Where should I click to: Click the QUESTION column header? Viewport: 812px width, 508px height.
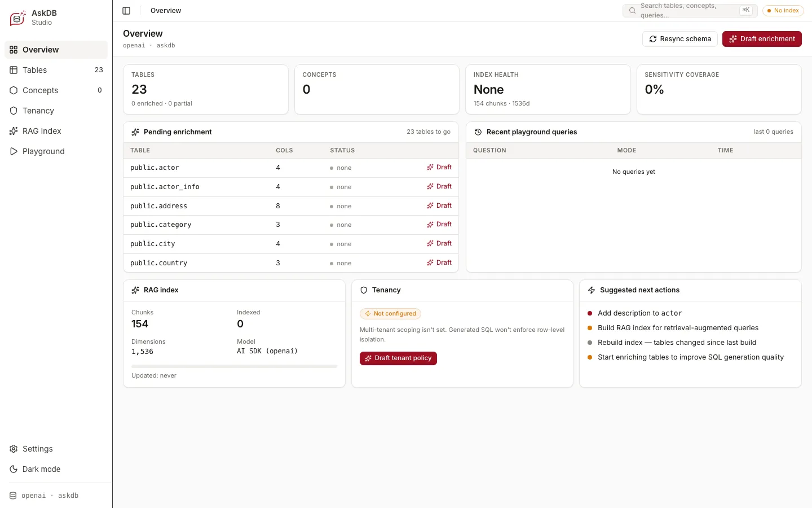[489, 151]
